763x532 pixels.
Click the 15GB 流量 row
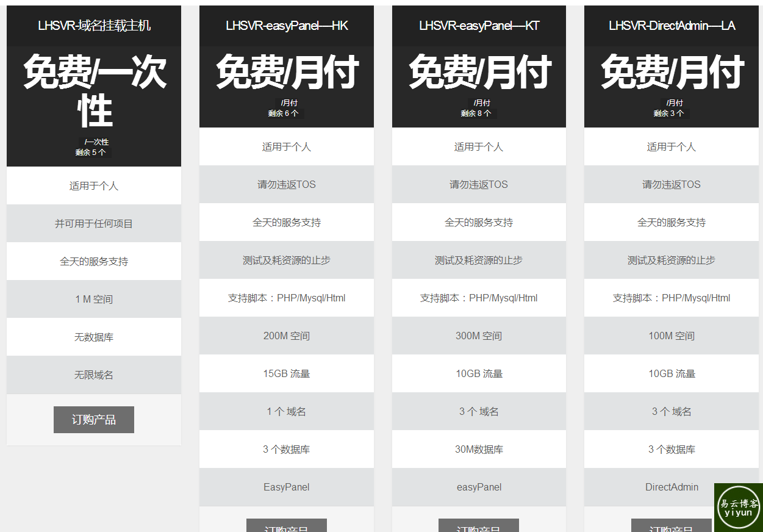point(287,373)
